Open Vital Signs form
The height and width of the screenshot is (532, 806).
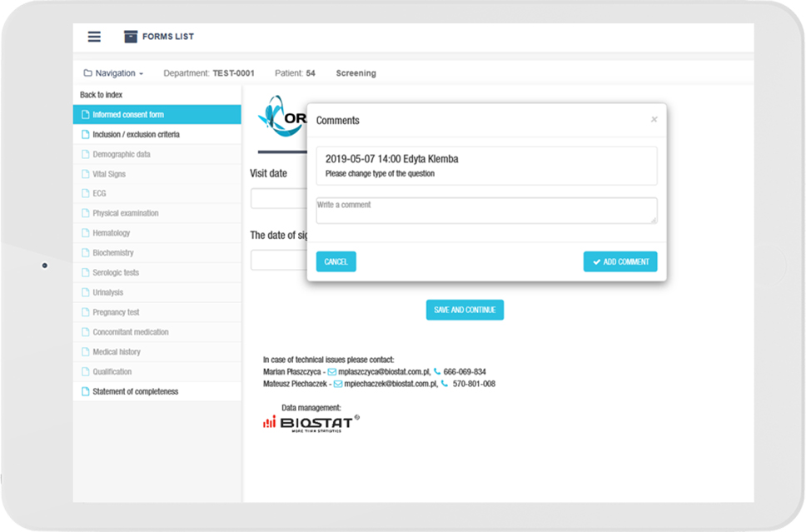157,174
